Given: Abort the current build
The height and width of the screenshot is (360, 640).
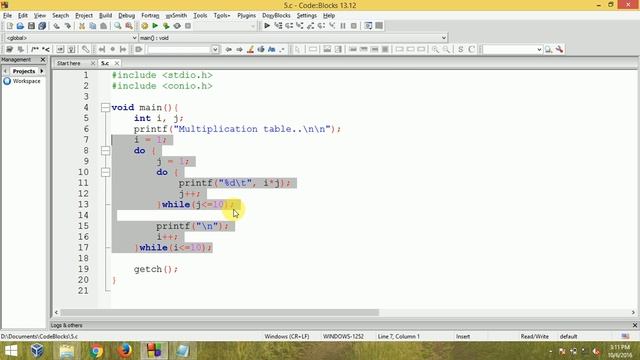Looking at the screenshot, I should [x=188, y=26].
